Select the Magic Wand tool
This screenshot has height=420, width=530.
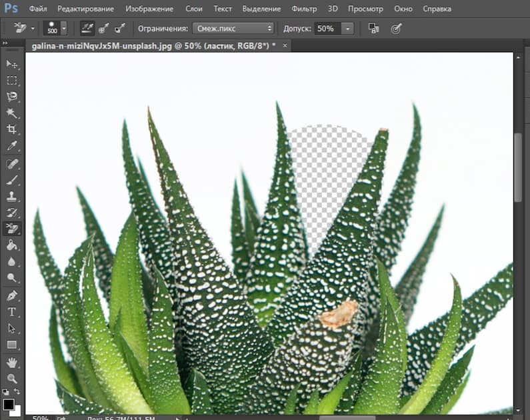pyautogui.click(x=12, y=113)
